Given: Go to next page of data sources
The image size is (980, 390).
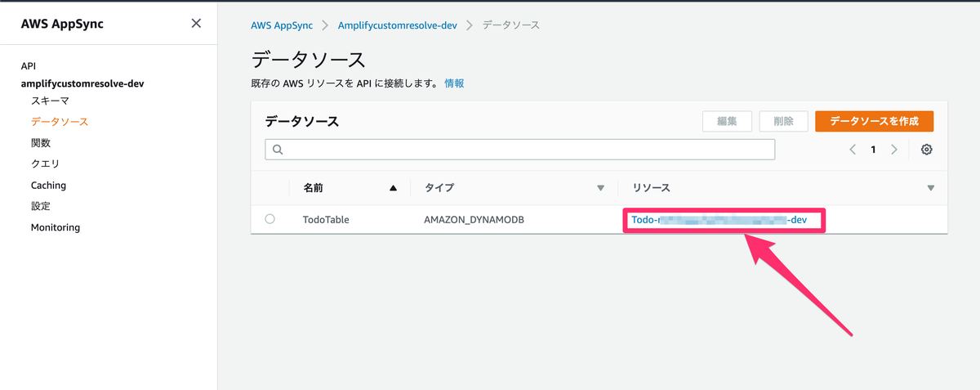Looking at the screenshot, I should pos(894,150).
